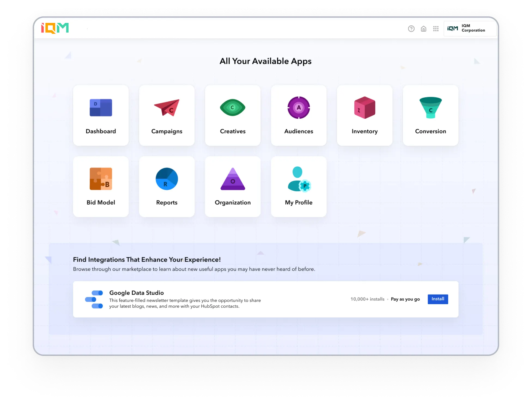Expand the IQM Corporation account selector
Viewport: 532px width, 405px height.
470,28
